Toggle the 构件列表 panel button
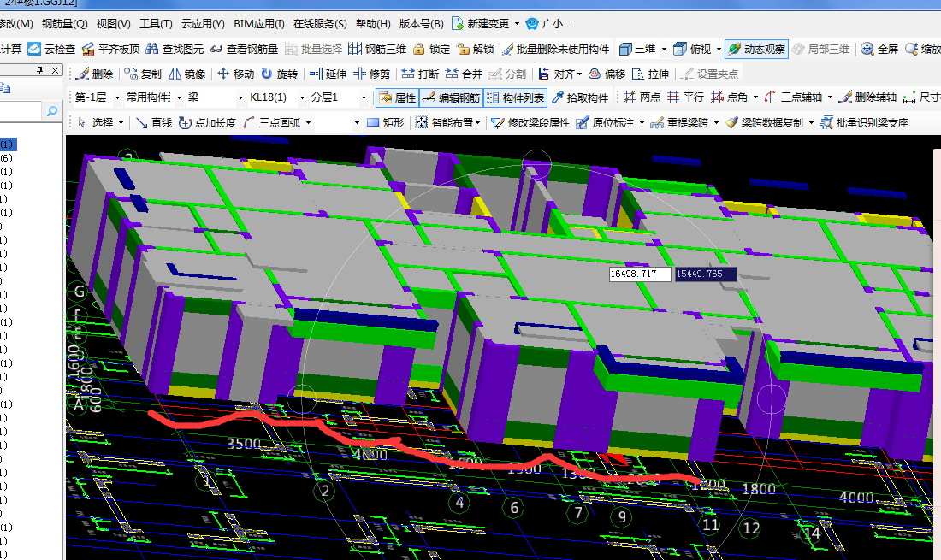This screenshot has width=941, height=560. point(516,97)
